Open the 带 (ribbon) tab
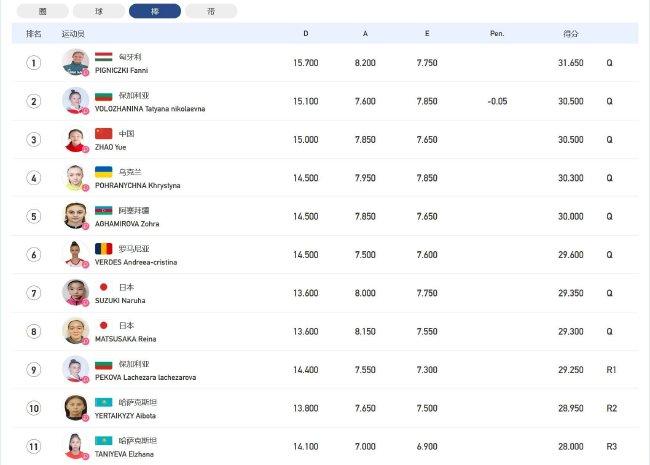 pos(211,11)
